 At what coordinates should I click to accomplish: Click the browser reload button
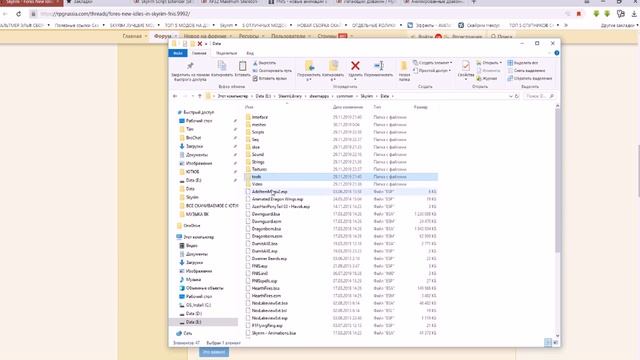19,14
